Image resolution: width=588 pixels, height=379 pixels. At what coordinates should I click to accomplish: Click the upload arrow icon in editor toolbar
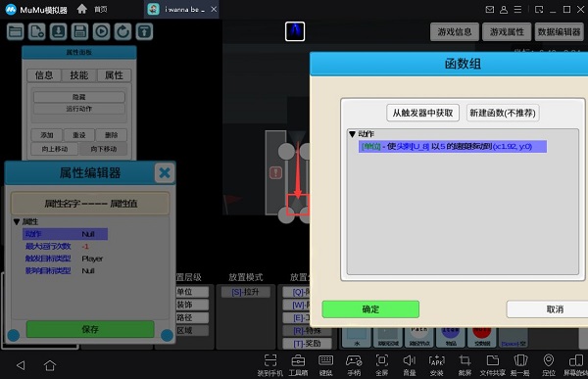pos(144,31)
